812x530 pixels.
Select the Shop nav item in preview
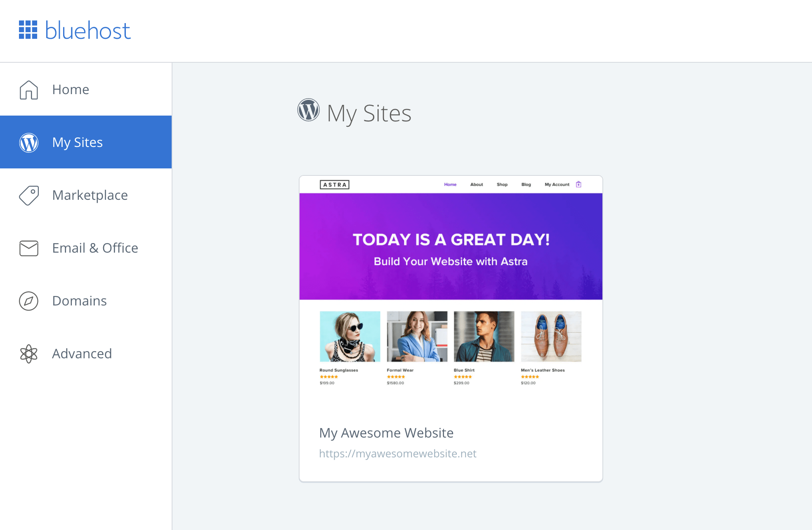click(x=502, y=185)
